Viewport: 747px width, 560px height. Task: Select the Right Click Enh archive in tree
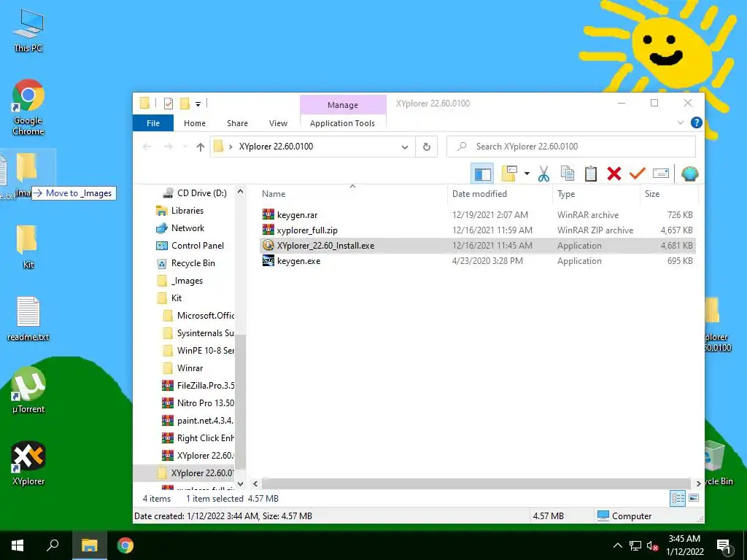click(198, 438)
